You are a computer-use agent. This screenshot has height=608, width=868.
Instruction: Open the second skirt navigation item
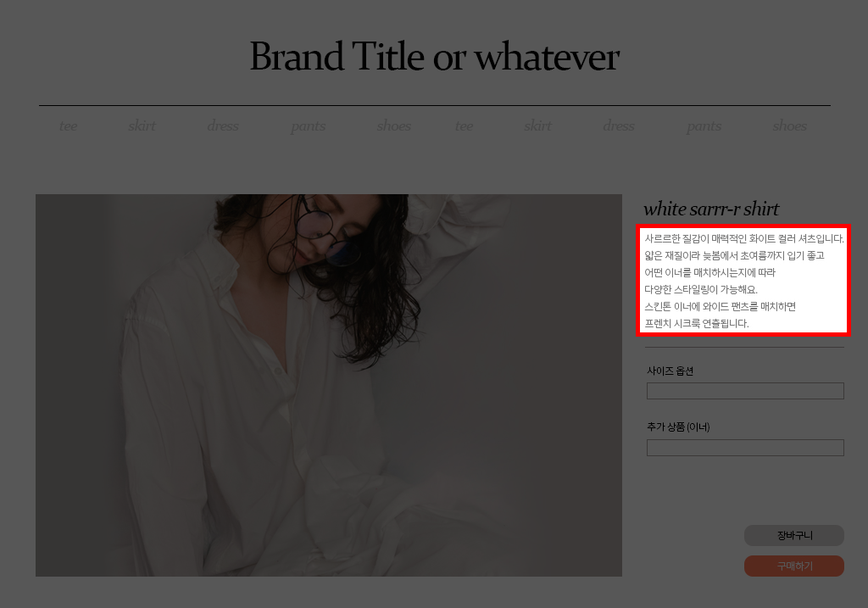537,126
